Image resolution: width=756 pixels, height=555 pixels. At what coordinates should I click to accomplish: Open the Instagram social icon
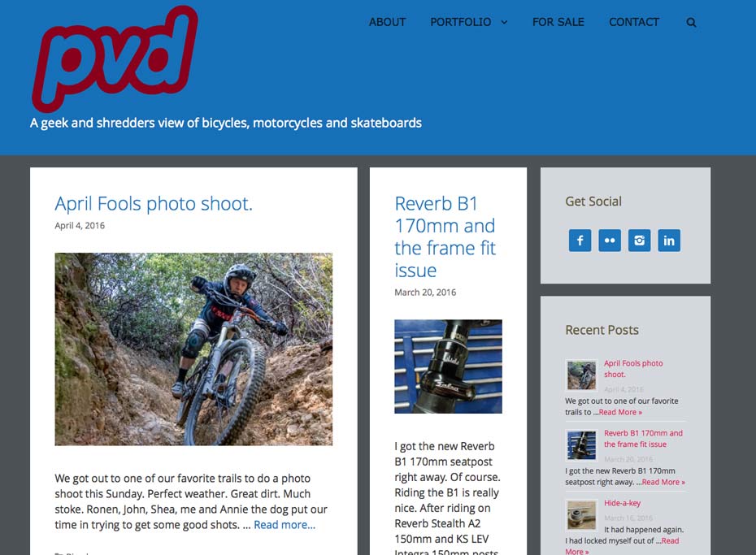(x=639, y=241)
